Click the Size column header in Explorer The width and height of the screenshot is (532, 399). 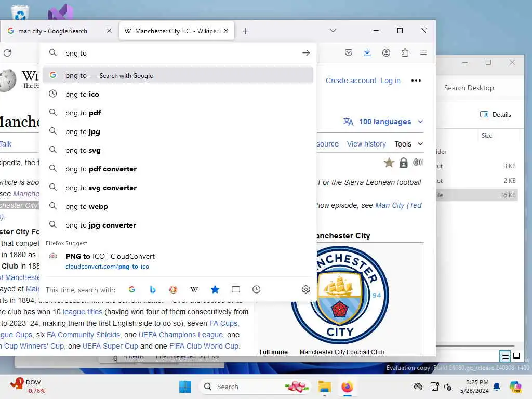[x=486, y=136]
